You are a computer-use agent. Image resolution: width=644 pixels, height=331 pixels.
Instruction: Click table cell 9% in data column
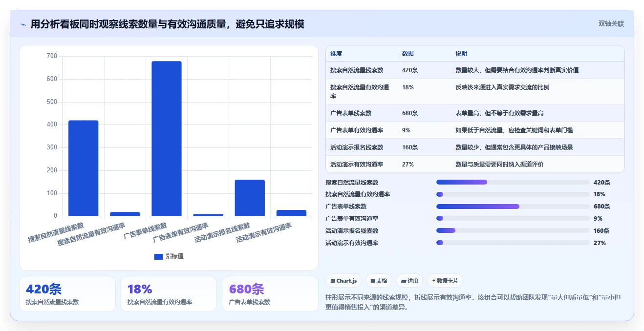pyautogui.click(x=407, y=130)
